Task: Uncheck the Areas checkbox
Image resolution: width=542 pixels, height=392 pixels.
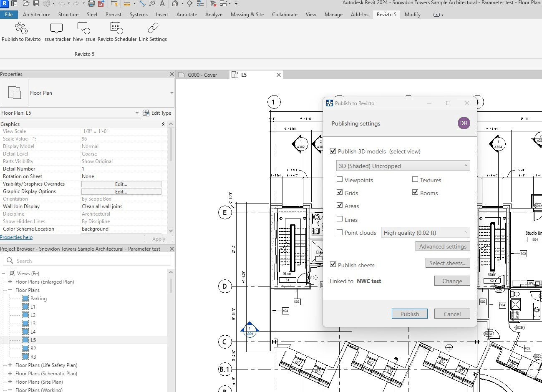Action: (340, 205)
